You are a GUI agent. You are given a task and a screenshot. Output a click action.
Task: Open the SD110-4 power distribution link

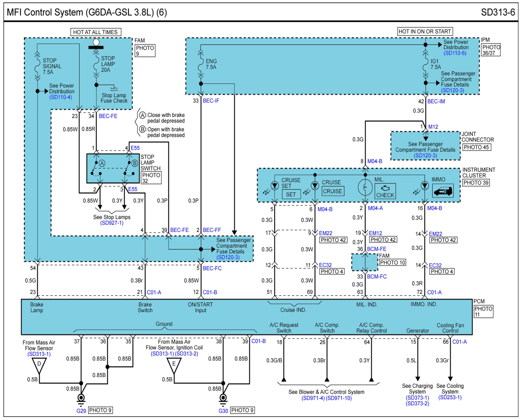(x=61, y=97)
